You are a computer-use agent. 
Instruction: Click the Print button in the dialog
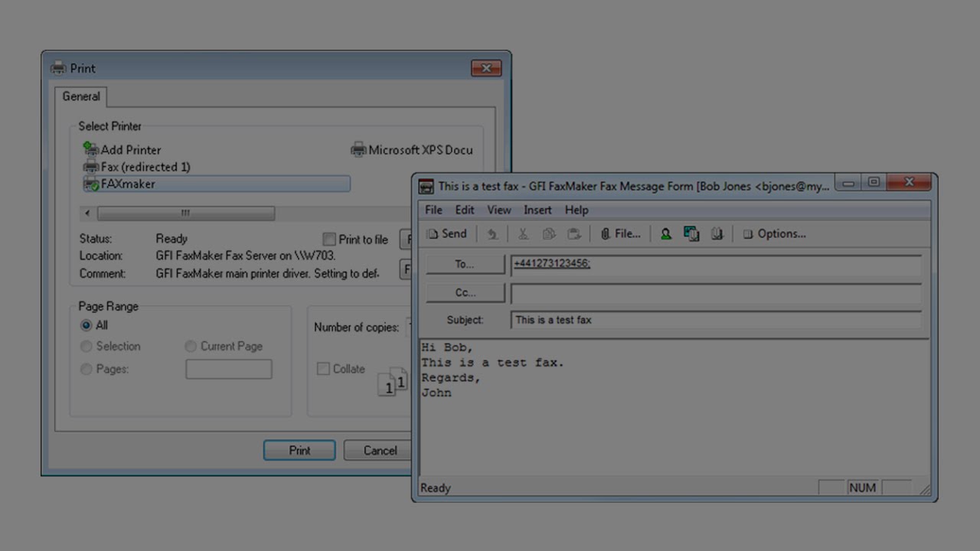(x=299, y=450)
